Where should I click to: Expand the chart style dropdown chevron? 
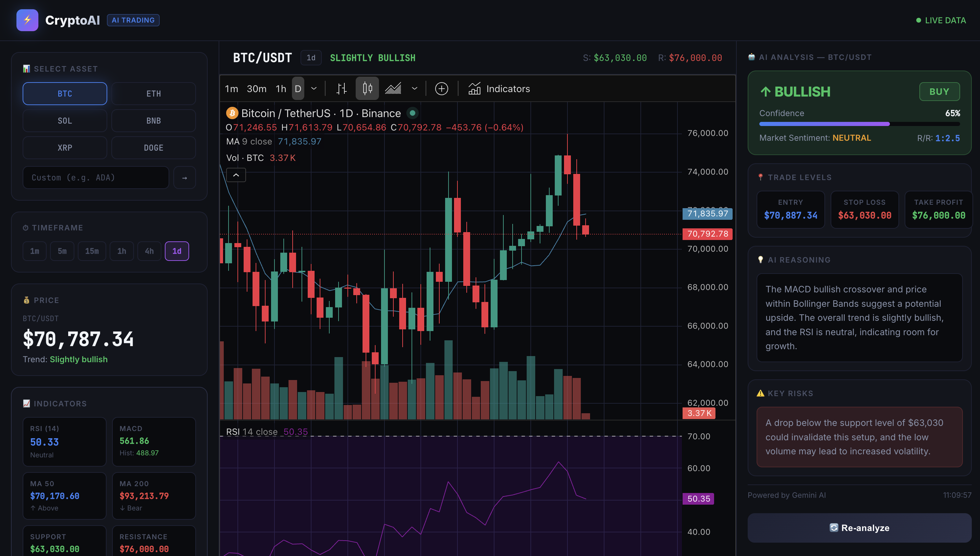tap(415, 88)
